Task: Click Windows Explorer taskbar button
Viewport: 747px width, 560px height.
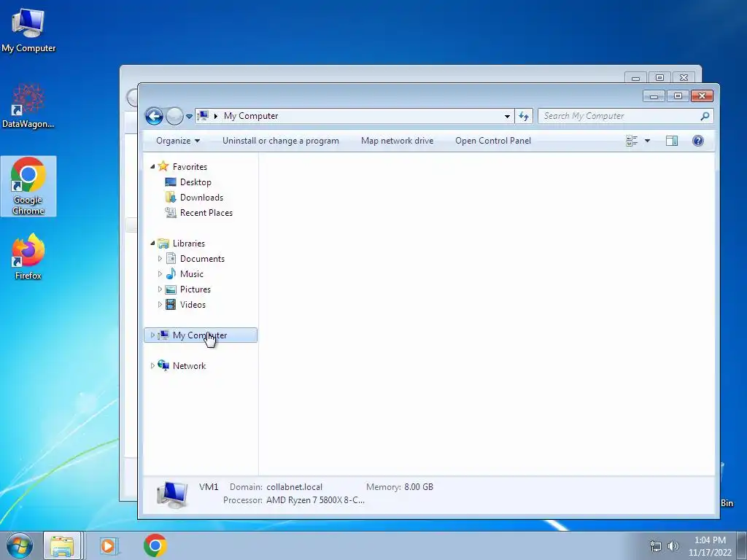Action: 63,545
